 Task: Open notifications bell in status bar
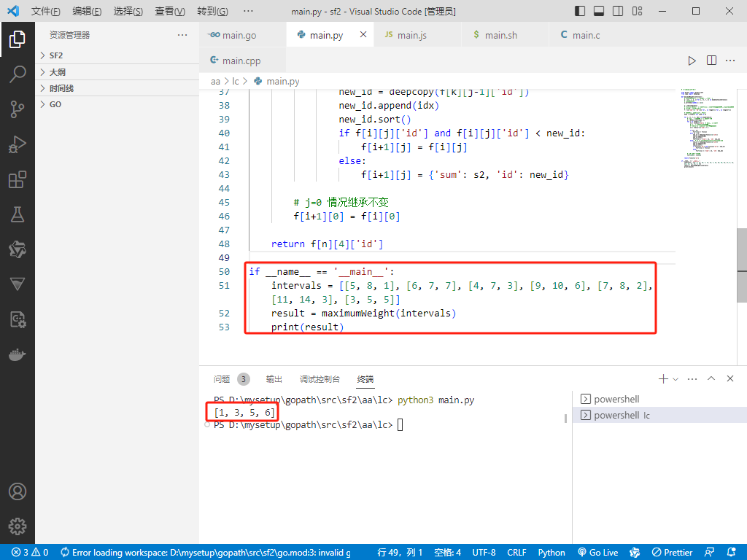click(732, 553)
